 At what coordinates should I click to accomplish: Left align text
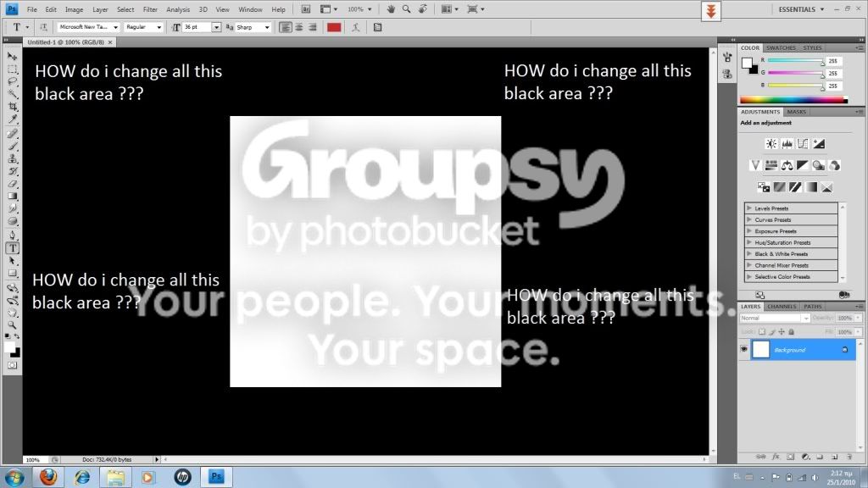(x=285, y=27)
